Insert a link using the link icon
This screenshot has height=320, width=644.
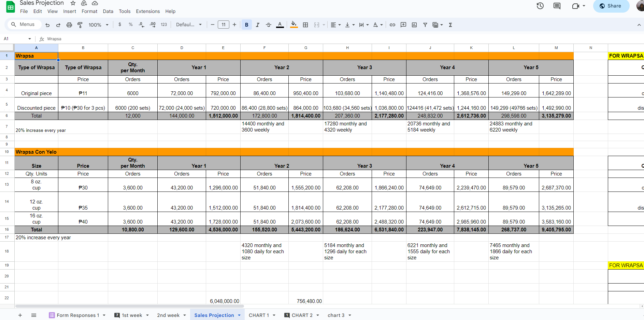click(392, 25)
